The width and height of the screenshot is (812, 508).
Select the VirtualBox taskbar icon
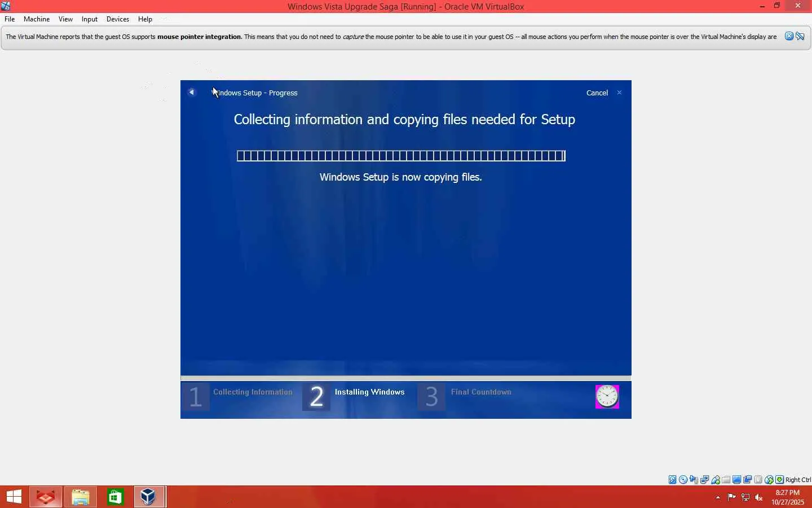point(150,497)
